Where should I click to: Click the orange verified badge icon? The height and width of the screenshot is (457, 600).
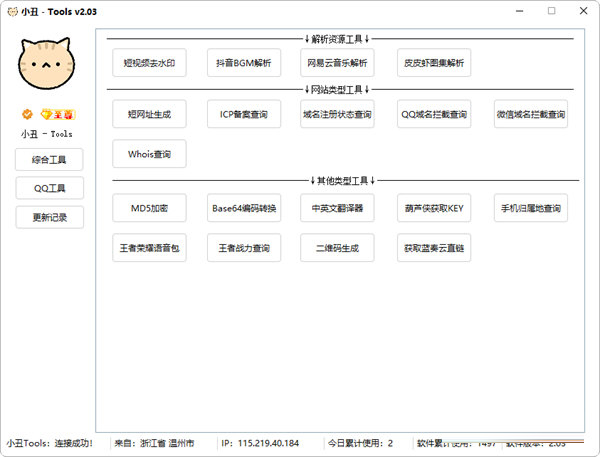[x=27, y=114]
